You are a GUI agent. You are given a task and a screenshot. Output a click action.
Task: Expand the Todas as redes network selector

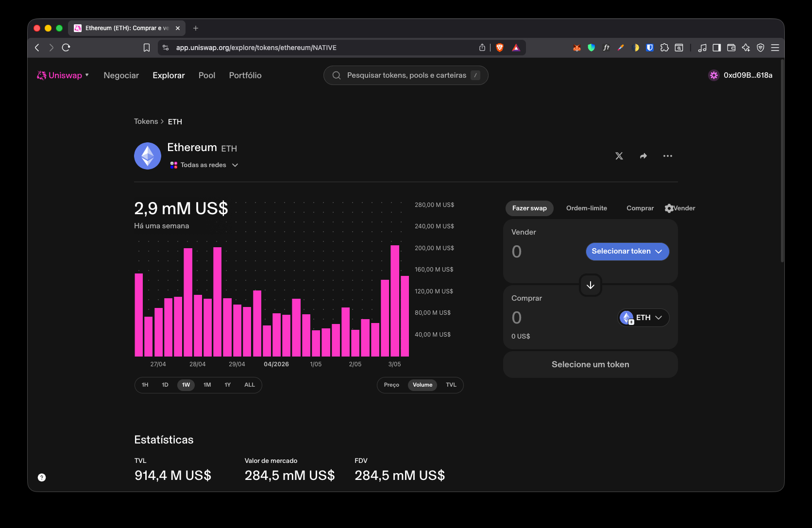click(x=204, y=165)
